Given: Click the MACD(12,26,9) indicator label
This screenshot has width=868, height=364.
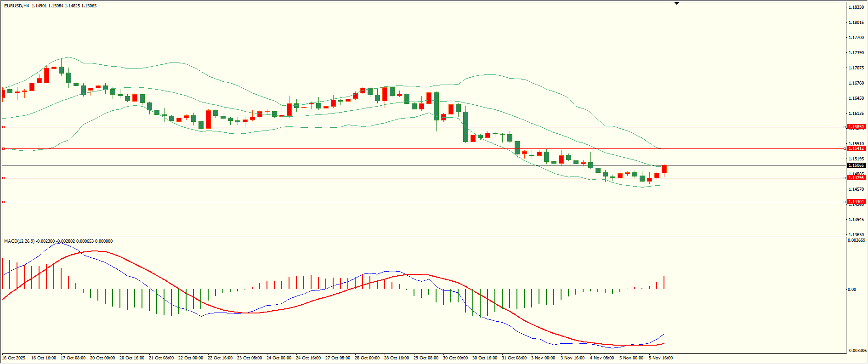Looking at the screenshot, I should coord(19,241).
